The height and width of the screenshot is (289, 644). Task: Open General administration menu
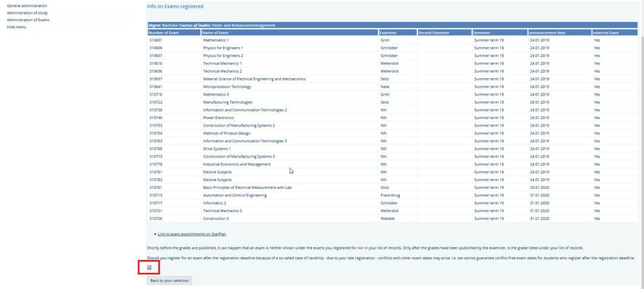tap(27, 6)
